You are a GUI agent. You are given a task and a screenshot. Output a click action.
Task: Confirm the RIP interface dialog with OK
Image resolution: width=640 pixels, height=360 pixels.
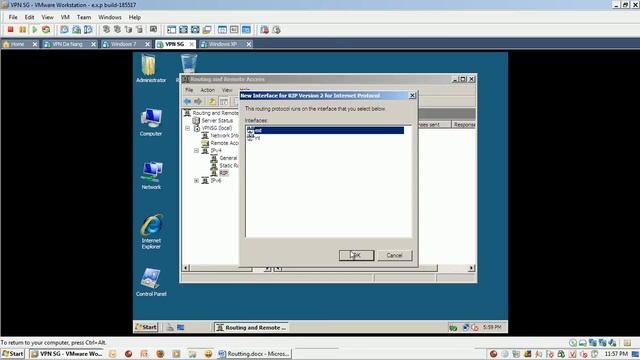pyautogui.click(x=356, y=256)
